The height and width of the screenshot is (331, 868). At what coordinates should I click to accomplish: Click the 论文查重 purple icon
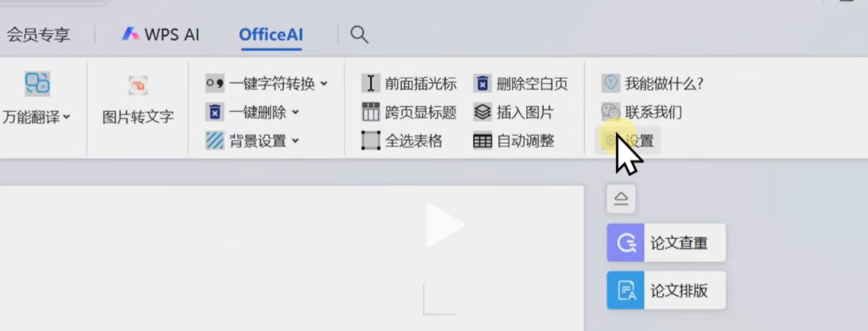(x=625, y=242)
